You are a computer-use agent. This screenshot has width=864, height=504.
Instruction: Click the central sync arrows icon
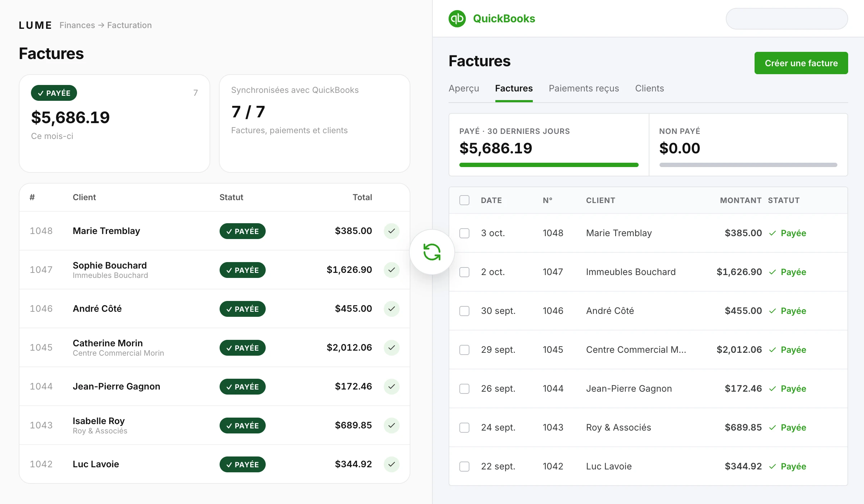pos(432,252)
